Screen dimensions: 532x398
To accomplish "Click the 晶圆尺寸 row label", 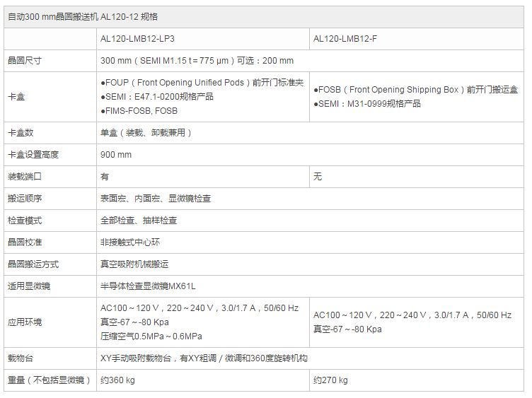I will tap(25, 61).
